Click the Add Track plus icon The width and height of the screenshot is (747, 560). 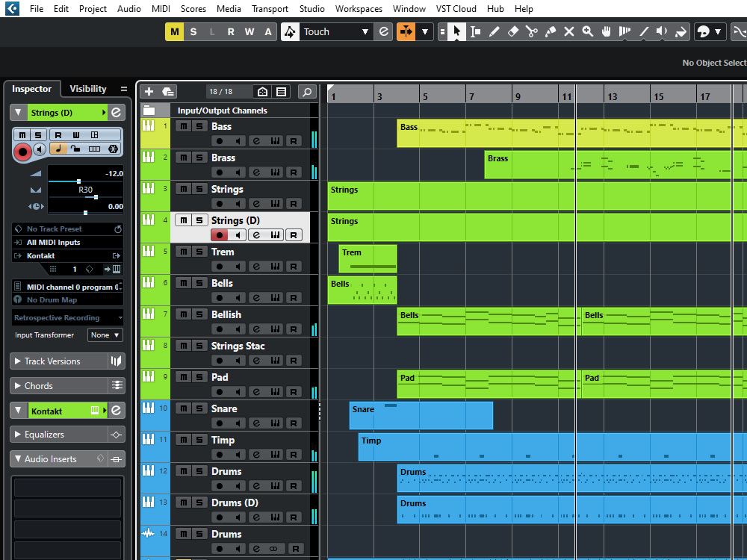[149, 91]
